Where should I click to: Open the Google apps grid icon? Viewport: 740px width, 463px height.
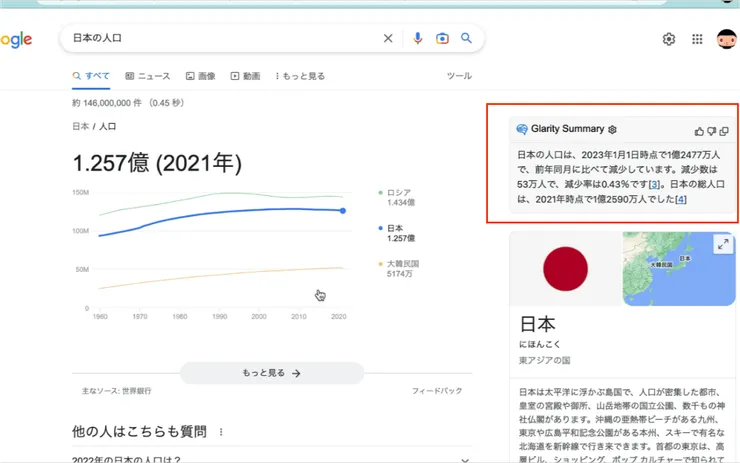tap(697, 39)
